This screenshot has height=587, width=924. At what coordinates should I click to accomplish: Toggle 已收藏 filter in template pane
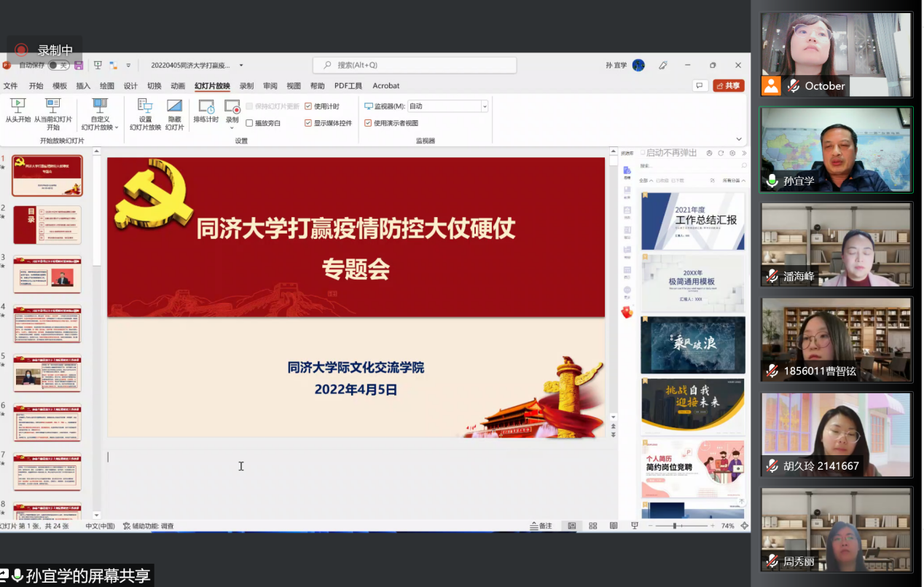click(661, 181)
